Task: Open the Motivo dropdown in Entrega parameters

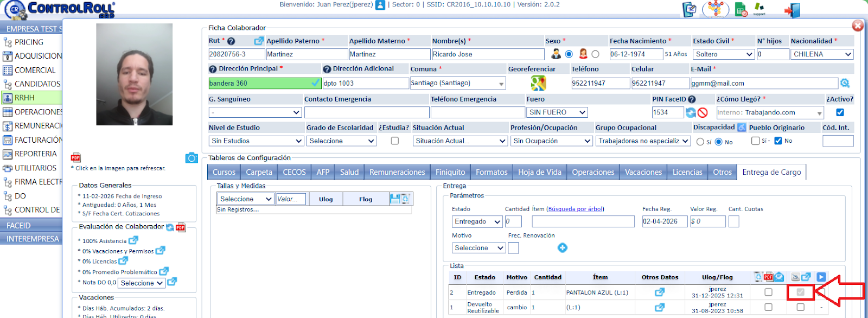Action: point(478,248)
